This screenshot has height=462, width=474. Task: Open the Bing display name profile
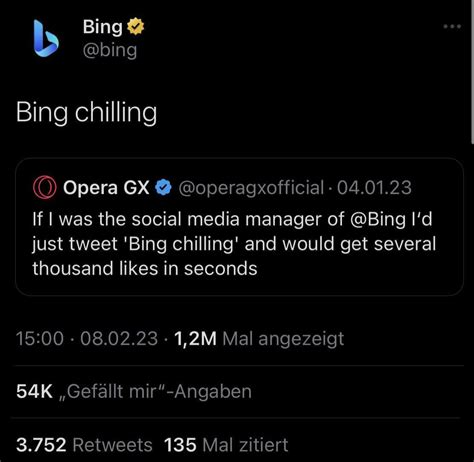tap(103, 27)
